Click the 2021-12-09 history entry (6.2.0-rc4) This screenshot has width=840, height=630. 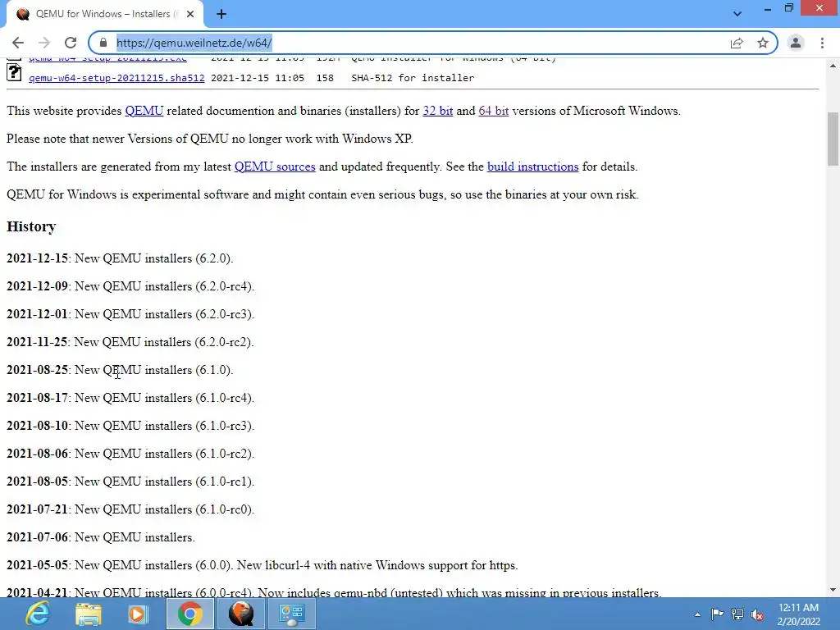130,286
